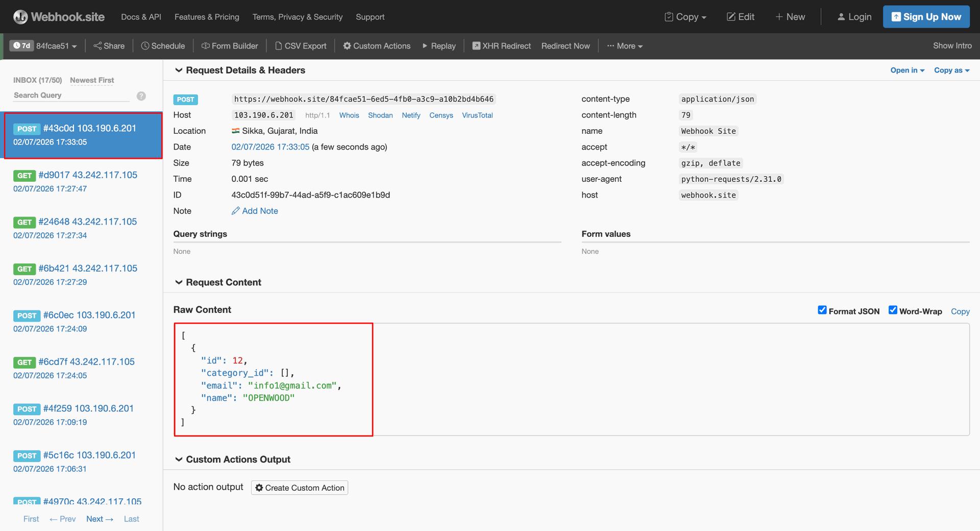Click the Search Query input field
Viewport: 980px width, 531px height.
tap(71, 95)
